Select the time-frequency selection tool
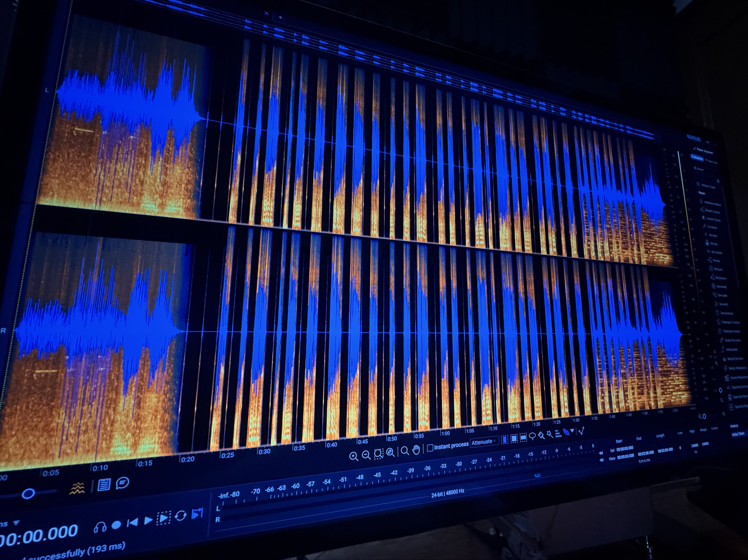 [x=514, y=438]
